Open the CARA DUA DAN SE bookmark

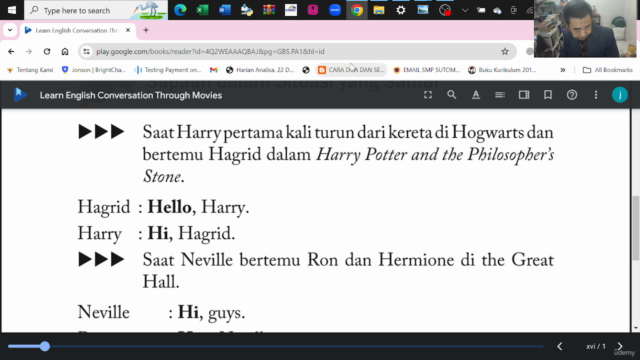pos(351,70)
